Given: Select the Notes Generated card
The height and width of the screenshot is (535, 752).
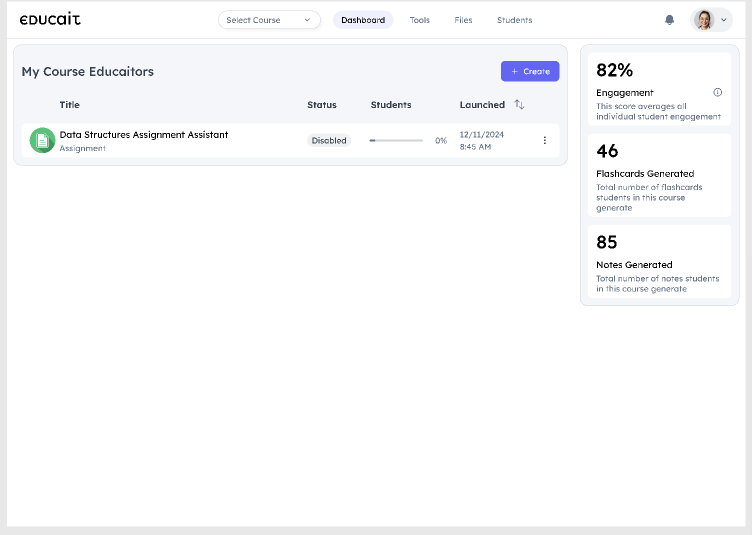Looking at the screenshot, I should [659, 262].
